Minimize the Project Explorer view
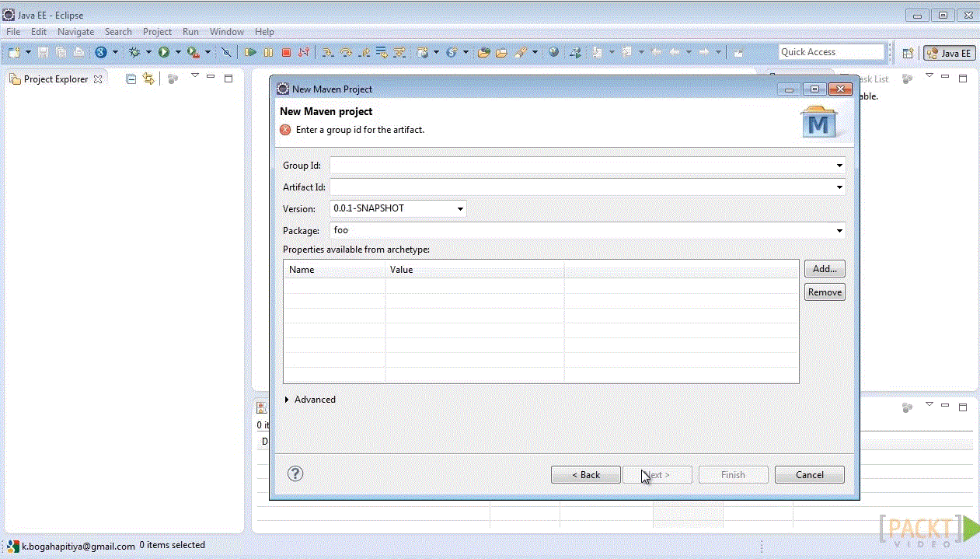980x559 pixels. pyautogui.click(x=211, y=77)
